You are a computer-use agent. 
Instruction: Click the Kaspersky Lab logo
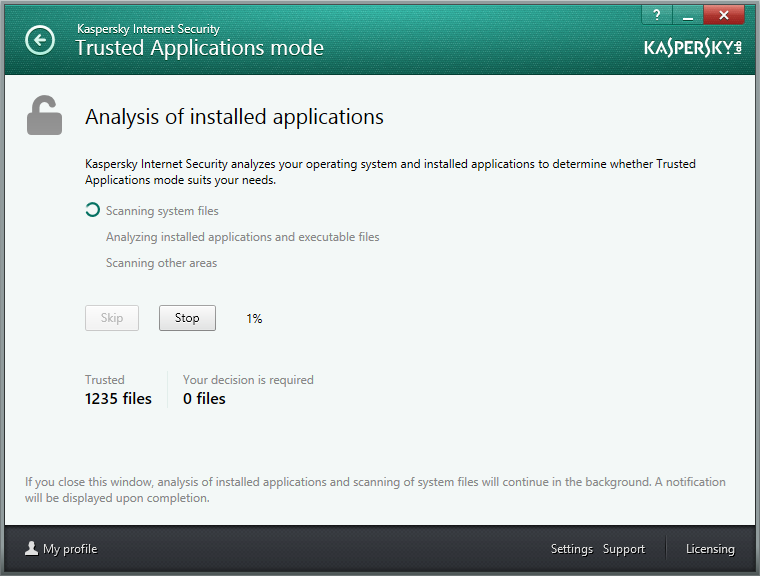click(x=693, y=48)
